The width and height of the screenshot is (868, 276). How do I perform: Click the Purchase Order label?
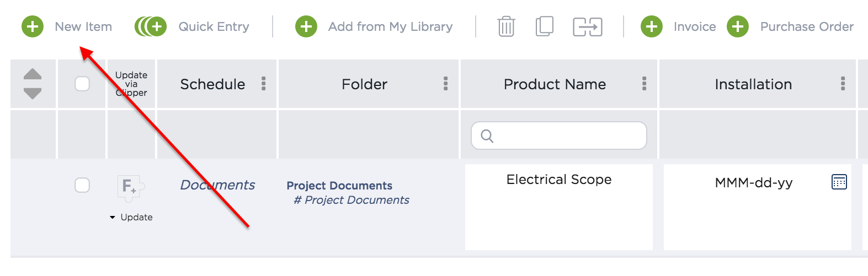click(x=807, y=26)
